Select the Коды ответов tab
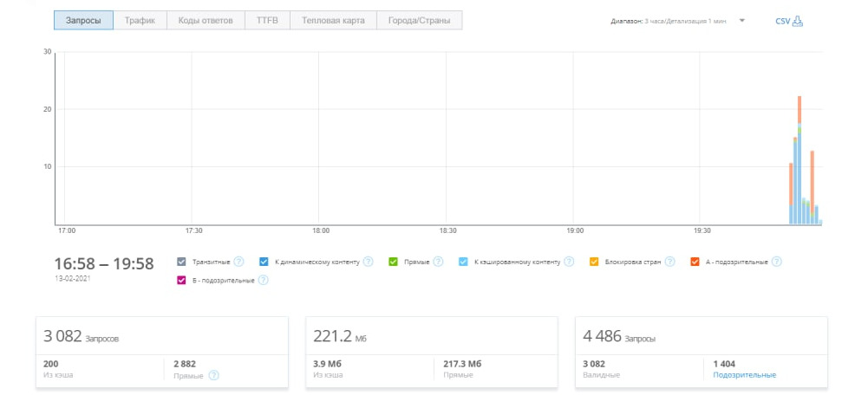Image resolution: width=868 pixels, height=408 pixels. tap(205, 20)
